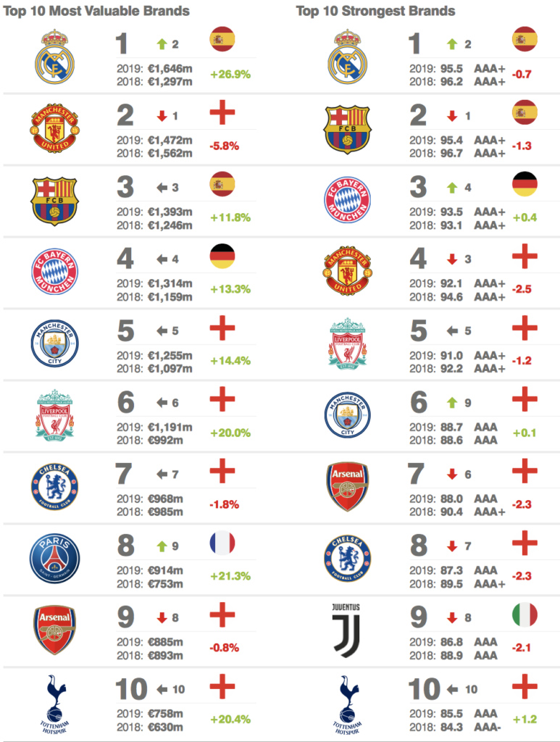Viewport: 560px width, 742px height.
Task: Click the Top 10 Strongest Brands heading
Action: pos(375,11)
